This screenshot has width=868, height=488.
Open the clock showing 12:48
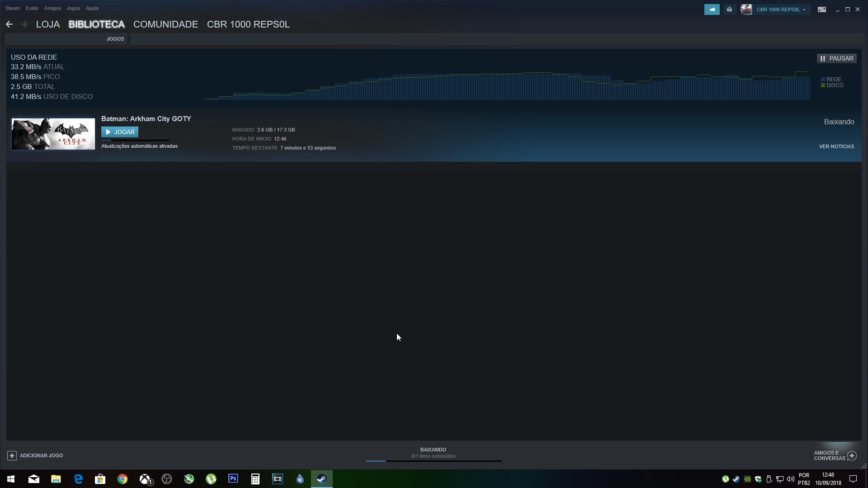click(828, 479)
